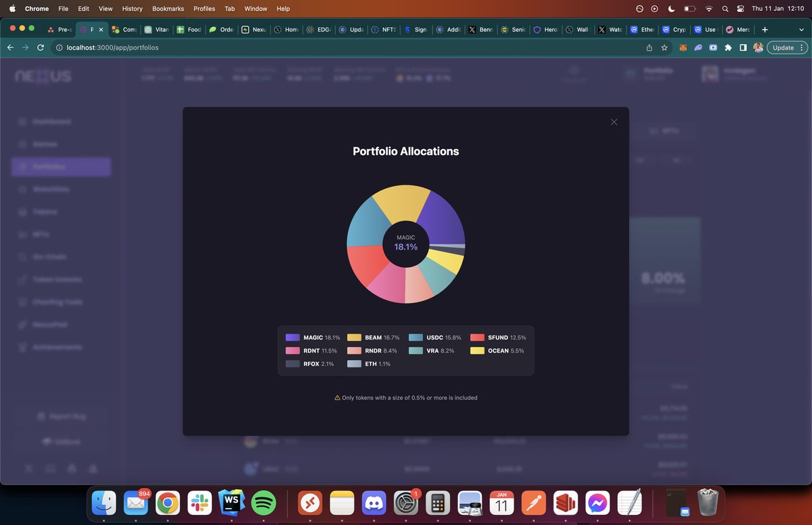Open a new tab with plus button

click(x=765, y=30)
